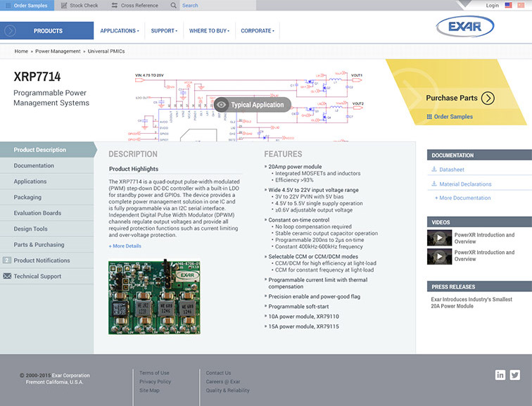Click the Purchase Parts arrow icon
This screenshot has height=406, width=532.
tap(488, 98)
